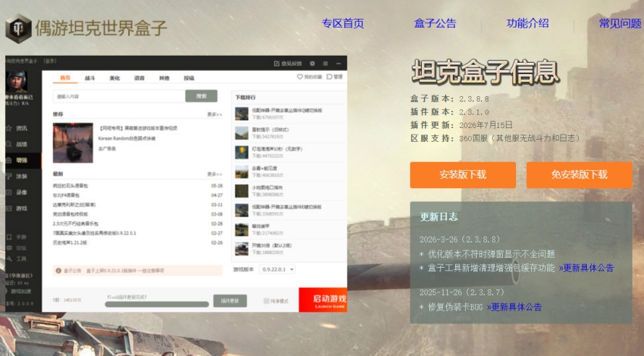Viewport: 644px width, 356px height.
Task: Open the 工具 wrench sidebar item
Action: tap(17, 259)
